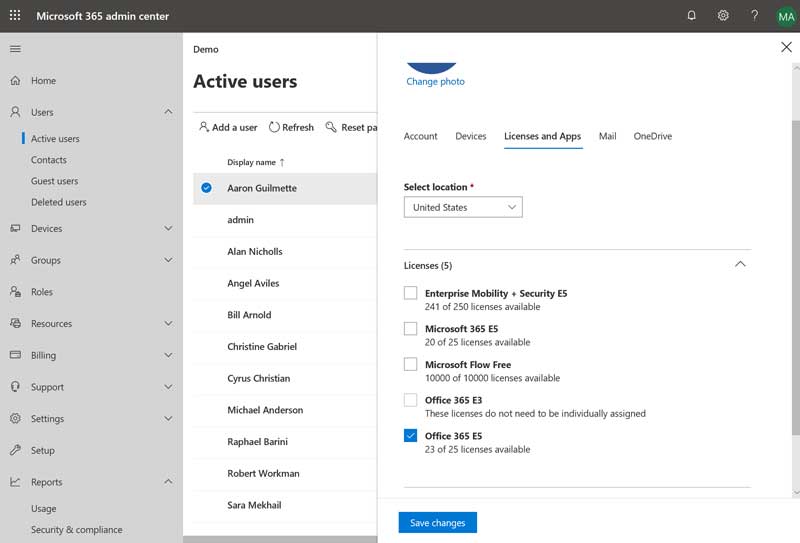This screenshot has height=543, width=800.
Task: Click the Save changes button
Action: 437,523
